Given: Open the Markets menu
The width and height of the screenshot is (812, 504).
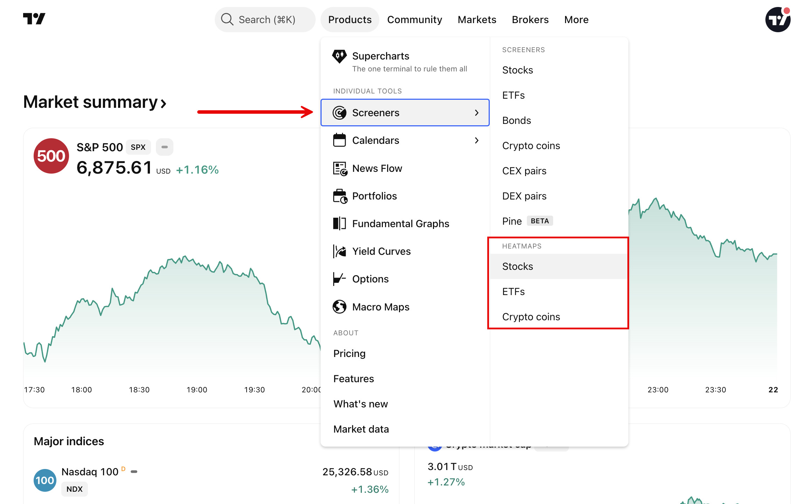Looking at the screenshot, I should pos(477,20).
